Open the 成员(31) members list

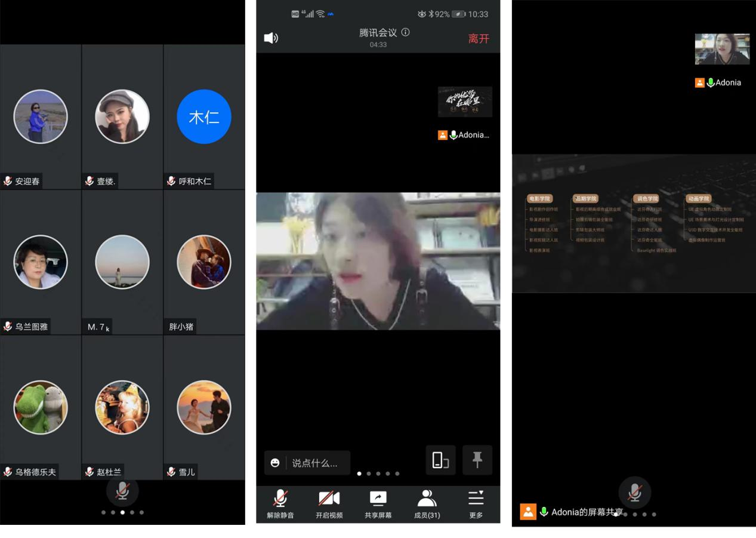[427, 504]
